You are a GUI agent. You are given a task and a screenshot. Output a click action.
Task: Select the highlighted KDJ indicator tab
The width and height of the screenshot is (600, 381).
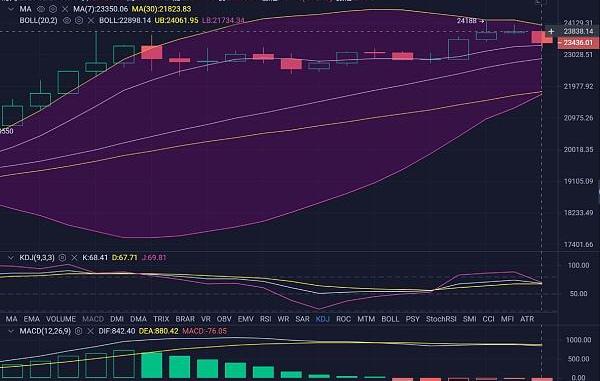point(323,319)
